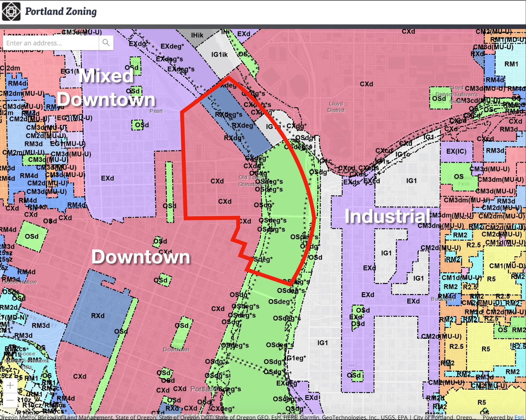Image resolution: width=526 pixels, height=420 pixels.
Task: Click the EXd zone label near Pearl
Action: [107, 178]
